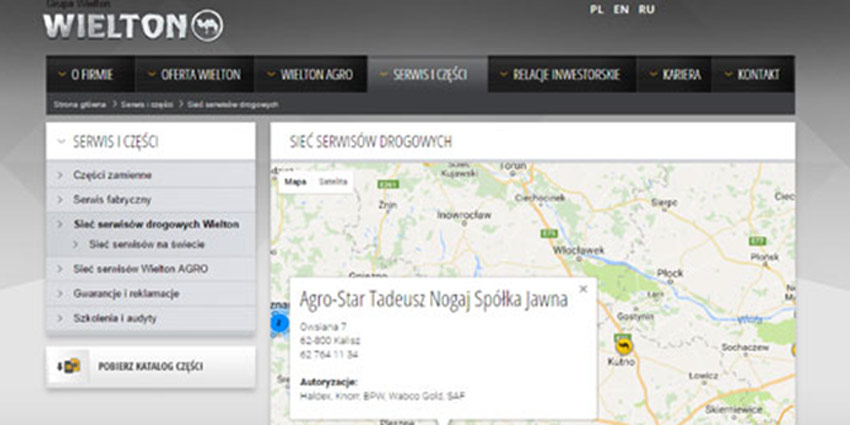This screenshot has height=425, width=850.
Task: Close the Agro-Star info popup
Action: tap(583, 289)
